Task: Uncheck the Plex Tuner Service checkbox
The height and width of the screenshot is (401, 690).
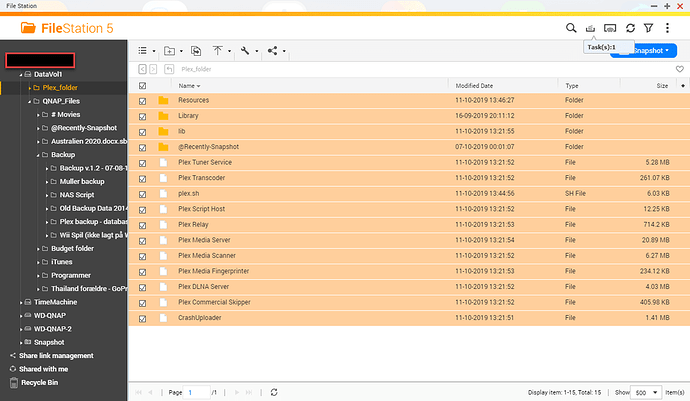Action: 143,163
